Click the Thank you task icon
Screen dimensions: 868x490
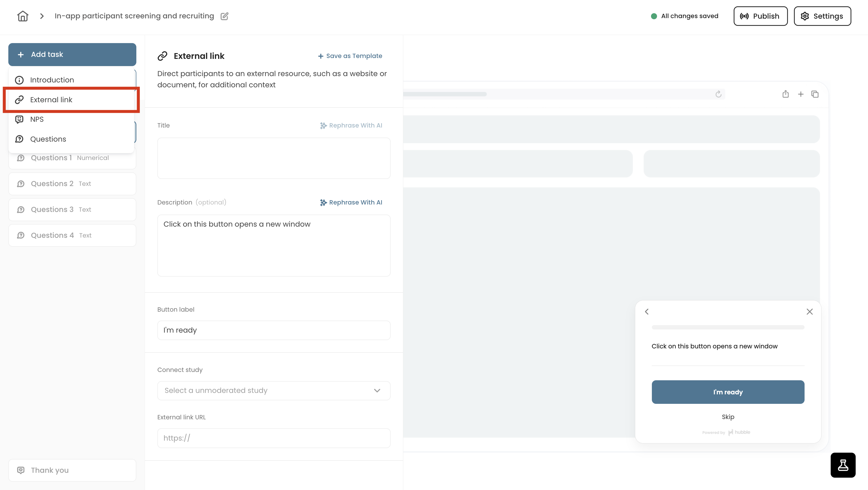pos(21,470)
